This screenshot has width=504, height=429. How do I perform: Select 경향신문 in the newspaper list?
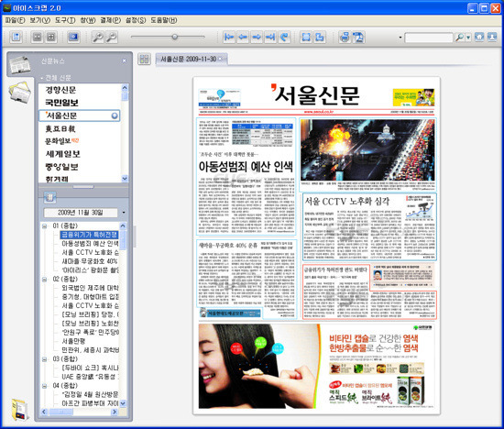point(60,90)
